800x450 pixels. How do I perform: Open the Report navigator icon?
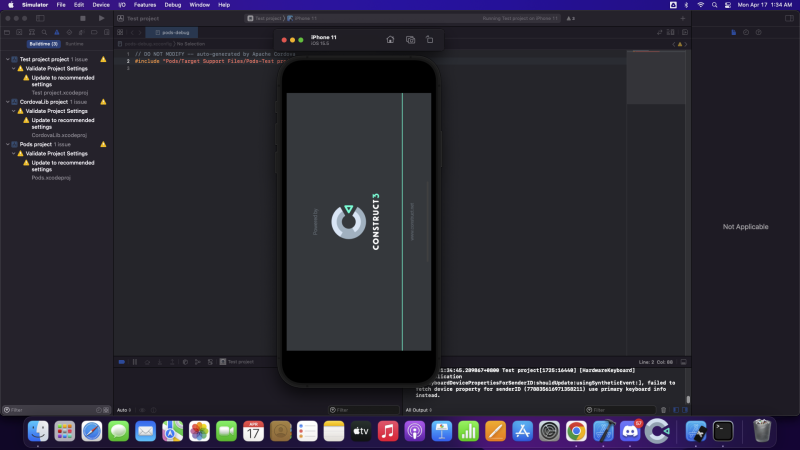click(107, 32)
